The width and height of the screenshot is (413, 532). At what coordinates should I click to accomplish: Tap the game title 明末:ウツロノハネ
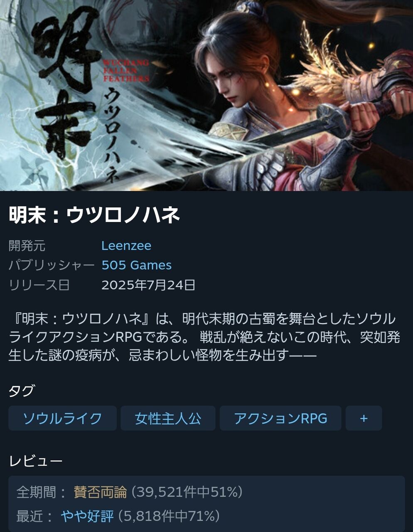click(94, 215)
